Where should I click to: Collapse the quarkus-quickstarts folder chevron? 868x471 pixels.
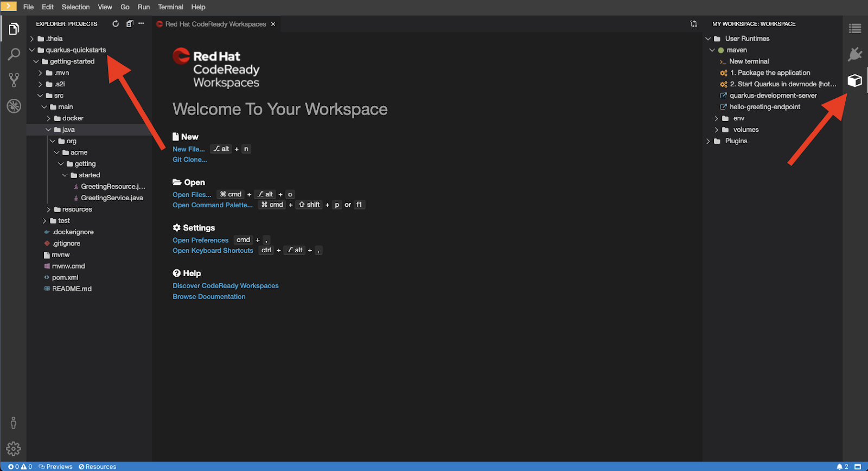coord(32,50)
